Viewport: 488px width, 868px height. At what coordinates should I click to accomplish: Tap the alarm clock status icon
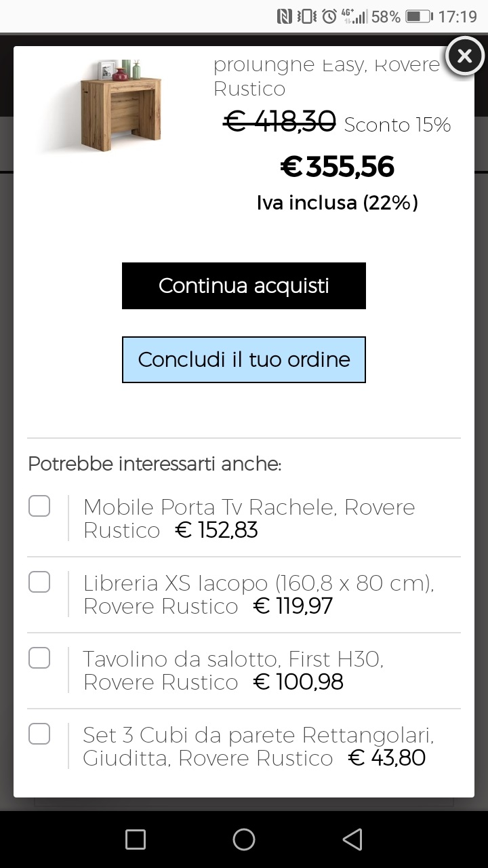point(329,16)
